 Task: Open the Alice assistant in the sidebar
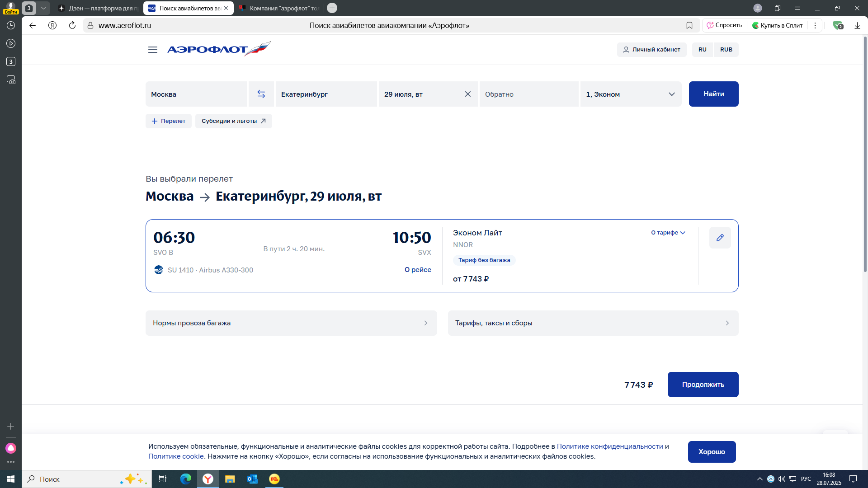(11, 448)
